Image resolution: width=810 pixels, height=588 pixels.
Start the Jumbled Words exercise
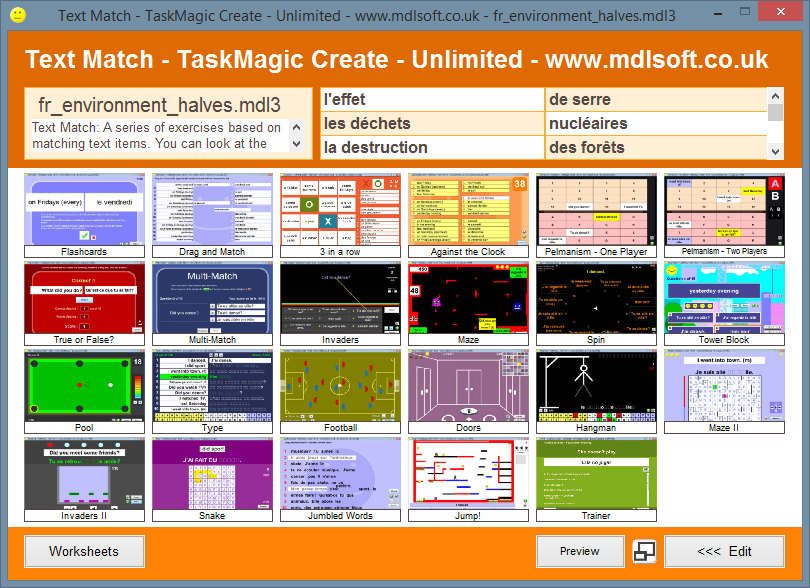[340, 479]
